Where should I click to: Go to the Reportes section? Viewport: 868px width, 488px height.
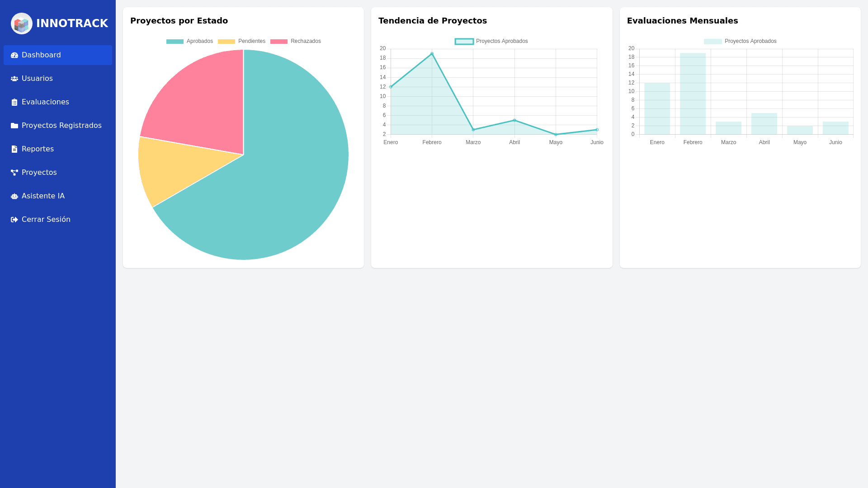tap(38, 149)
